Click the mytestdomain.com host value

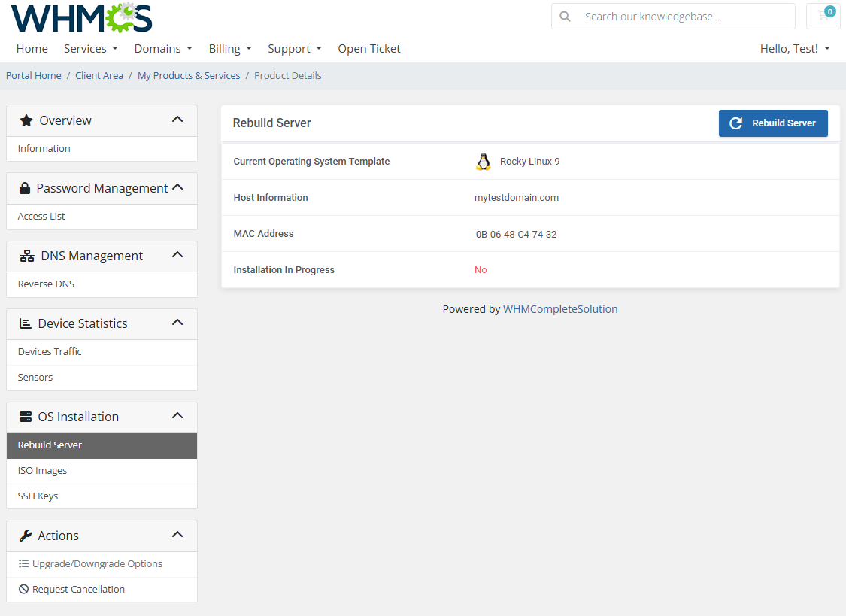click(517, 198)
